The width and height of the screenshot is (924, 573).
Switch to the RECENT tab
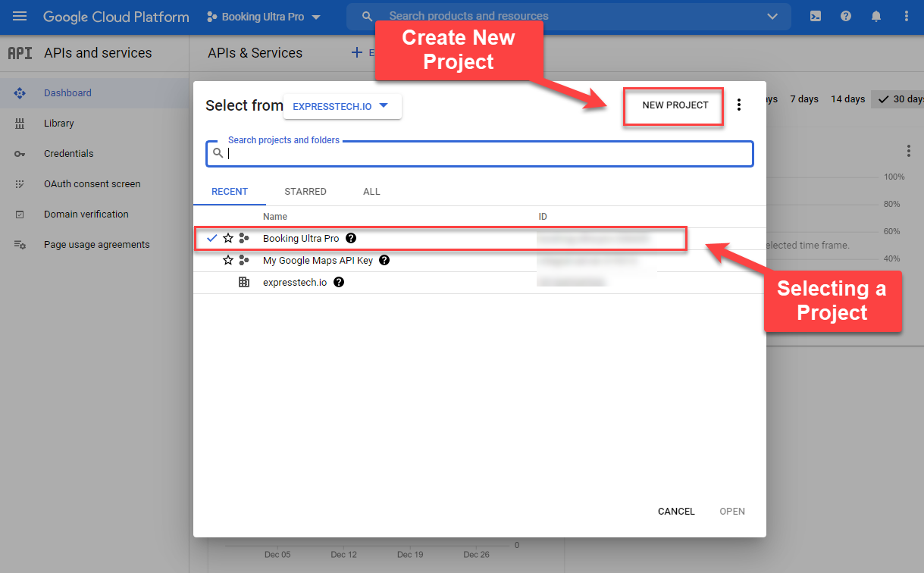click(x=230, y=192)
